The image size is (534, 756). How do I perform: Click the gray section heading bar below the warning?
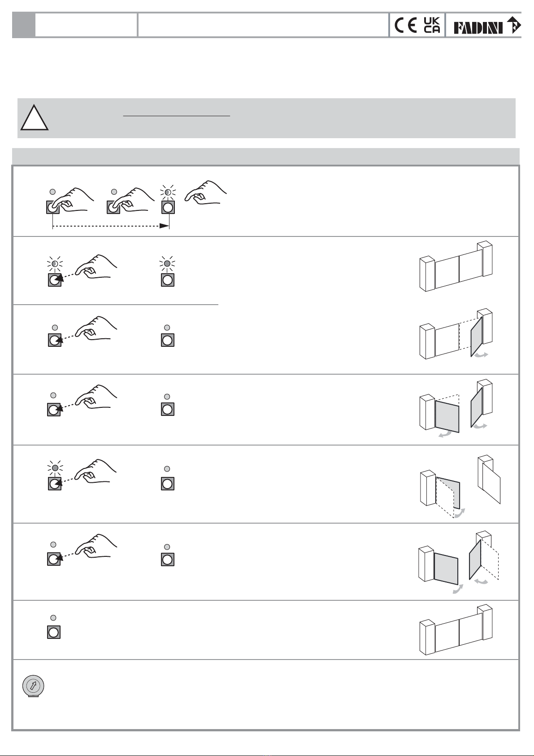click(265, 157)
